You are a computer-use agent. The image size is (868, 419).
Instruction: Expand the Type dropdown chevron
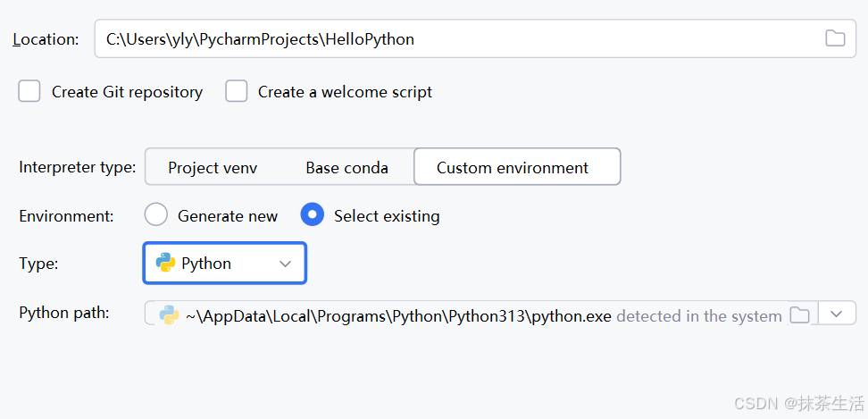tap(286, 264)
